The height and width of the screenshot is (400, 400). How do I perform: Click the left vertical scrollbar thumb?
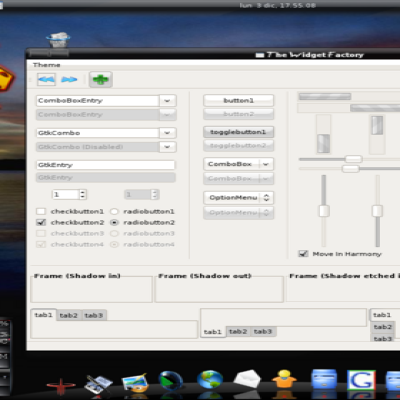(323, 143)
